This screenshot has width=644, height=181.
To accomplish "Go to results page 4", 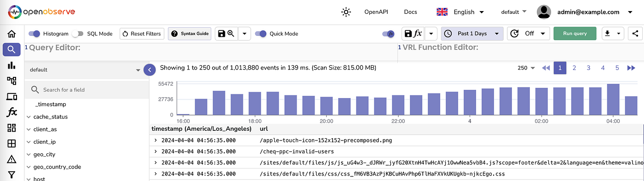I will (603, 68).
